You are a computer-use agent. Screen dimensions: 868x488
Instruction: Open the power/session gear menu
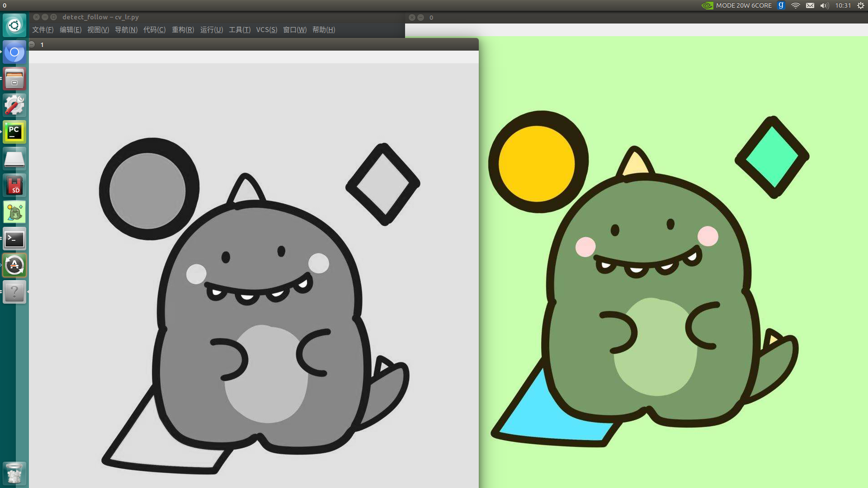tap(861, 5)
